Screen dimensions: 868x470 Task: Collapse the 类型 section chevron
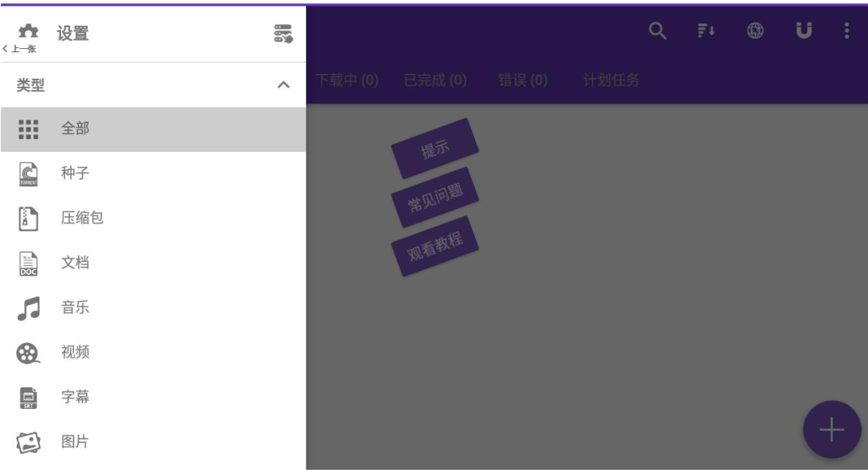(284, 84)
